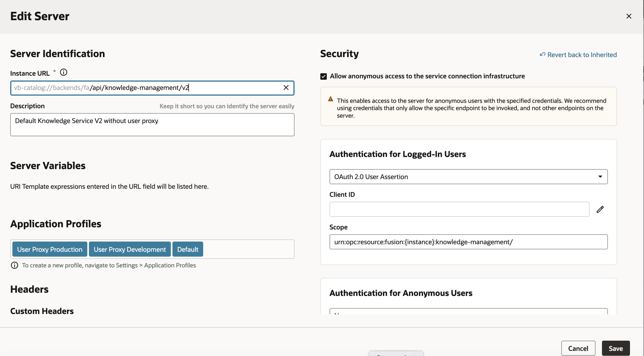Image resolution: width=644 pixels, height=356 pixels.
Task: Expand the Anonymous Users authentication dropdown
Action: 468,312
